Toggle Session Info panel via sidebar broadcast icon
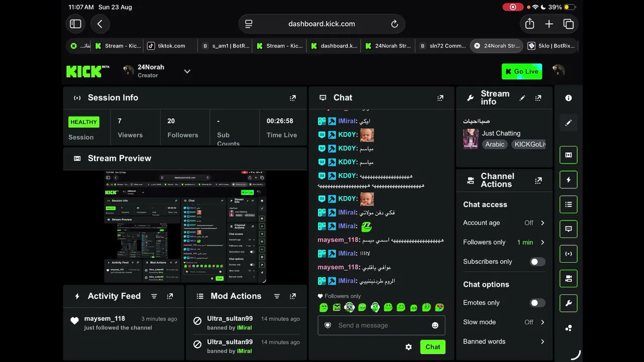Viewport: 644px width, 362px height. (569, 254)
